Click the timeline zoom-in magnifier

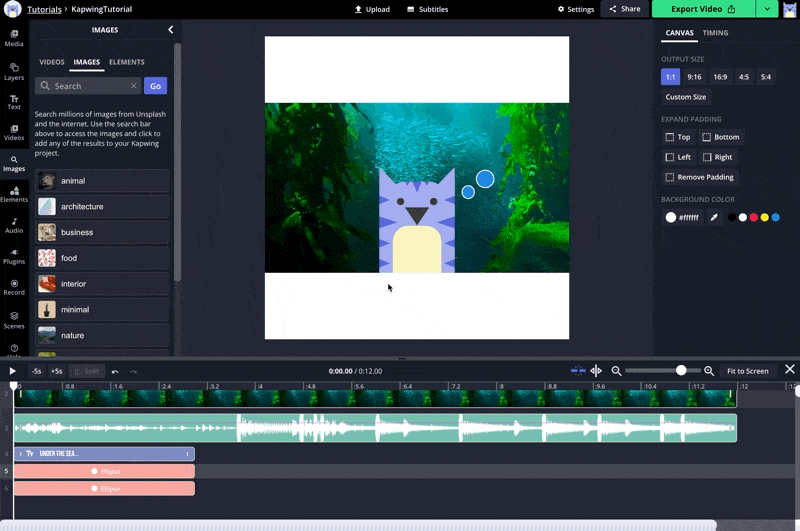tap(709, 371)
